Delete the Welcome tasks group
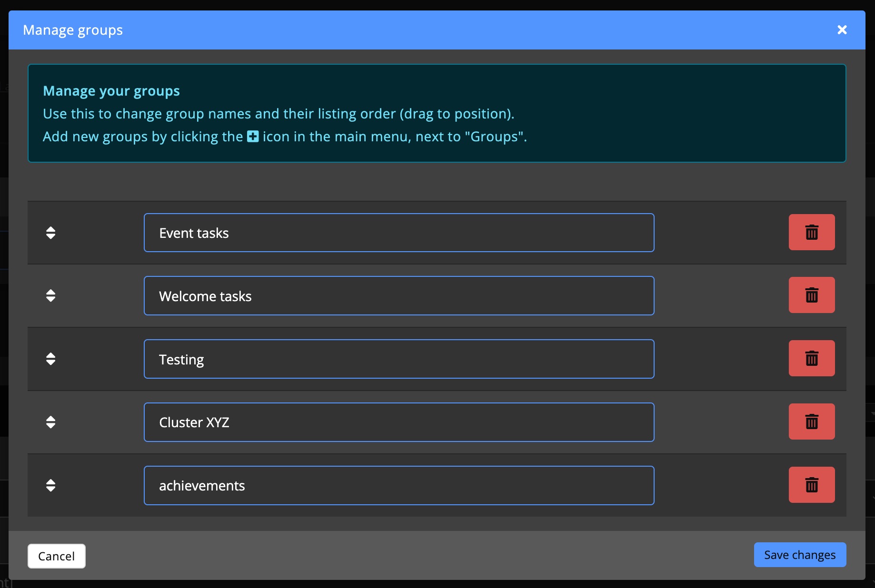 coord(811,295)
